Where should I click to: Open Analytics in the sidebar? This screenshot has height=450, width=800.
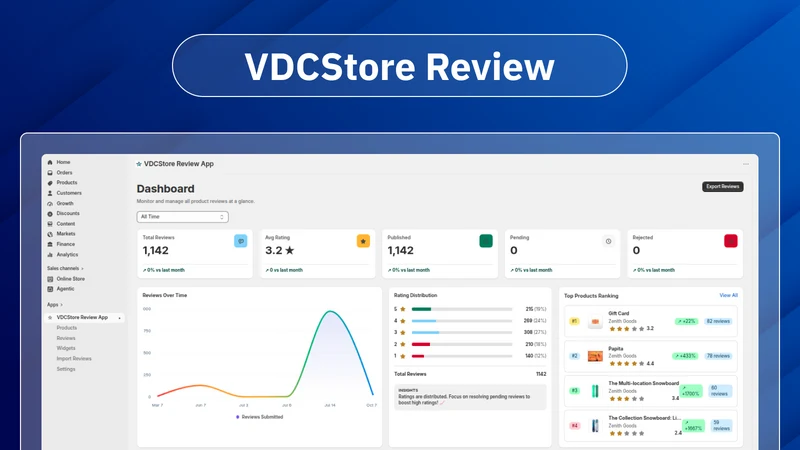pos(67,255)
